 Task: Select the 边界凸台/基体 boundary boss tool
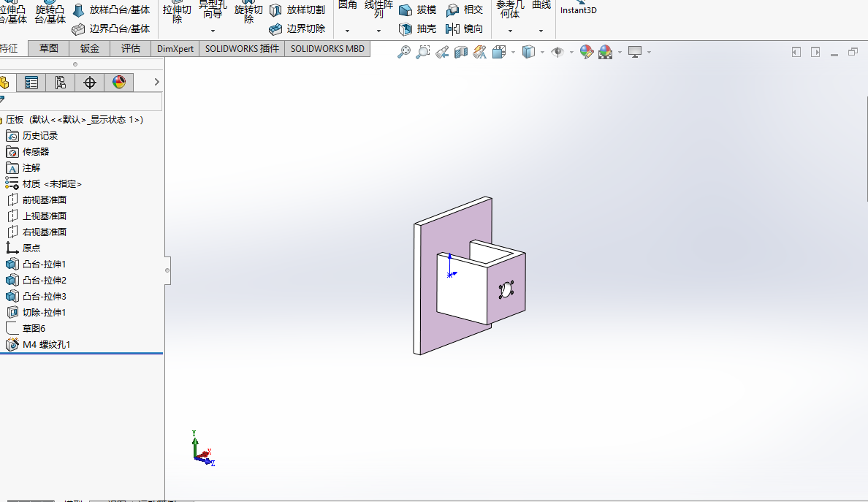coord(112,28)
